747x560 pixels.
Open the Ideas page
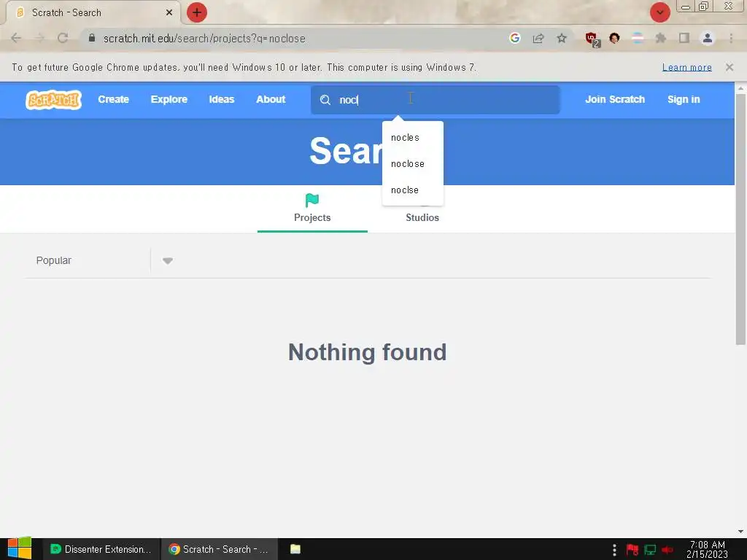[222, 99]
